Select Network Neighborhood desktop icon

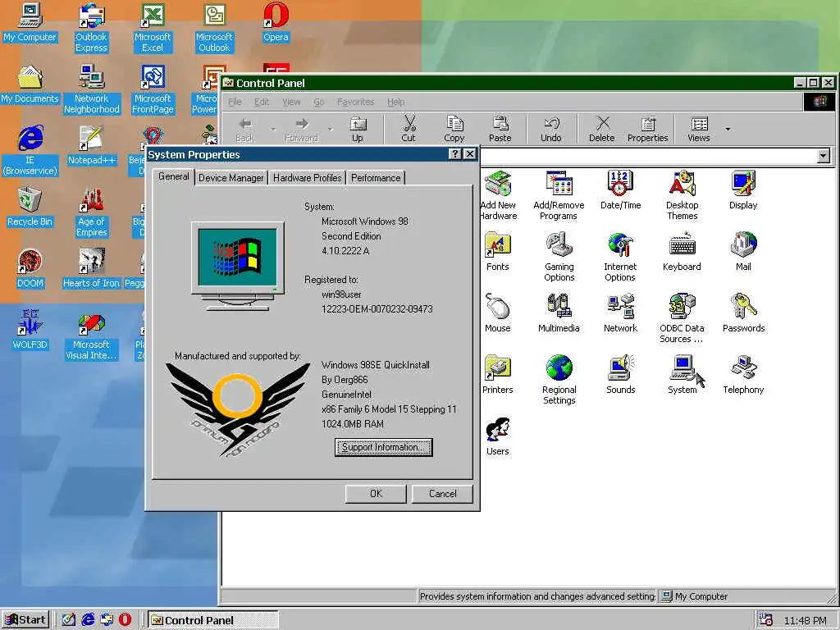pyautogui.click(x=91, y=89)
